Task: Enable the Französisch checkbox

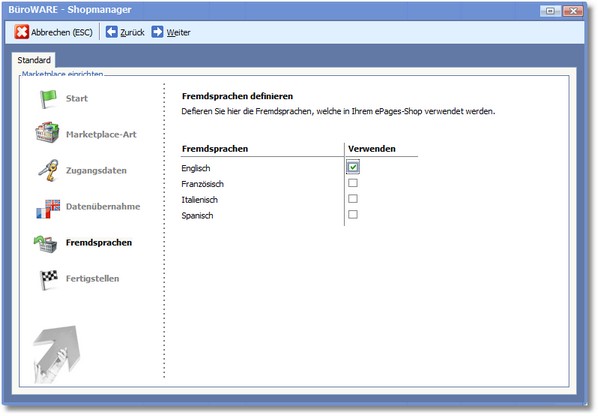Action: click(353, 183)
